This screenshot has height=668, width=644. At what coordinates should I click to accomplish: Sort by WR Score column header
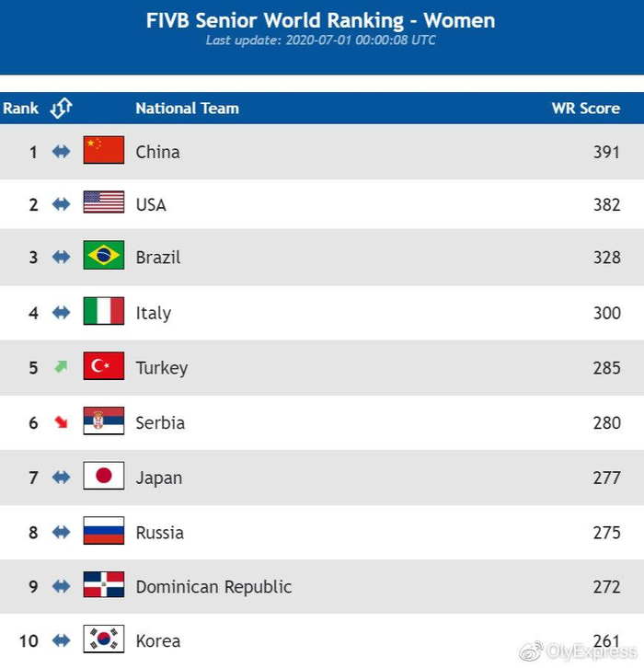[x=585, y=109]
